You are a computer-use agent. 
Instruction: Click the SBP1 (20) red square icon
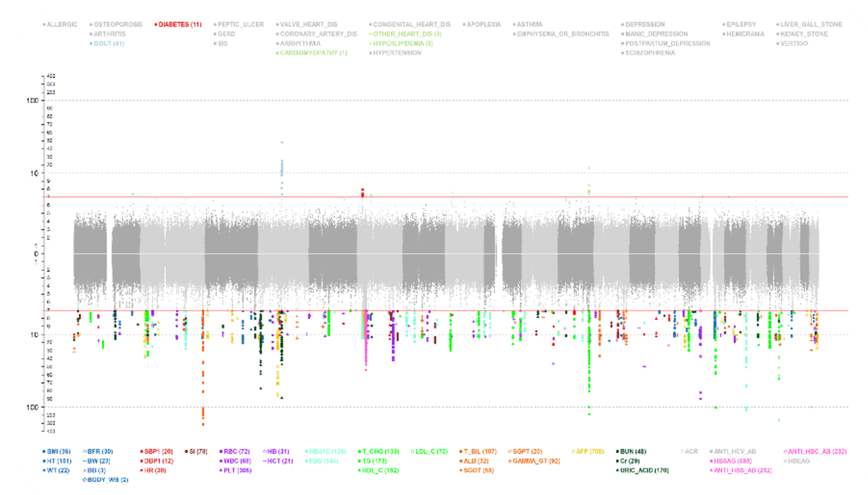coord(141,451)
